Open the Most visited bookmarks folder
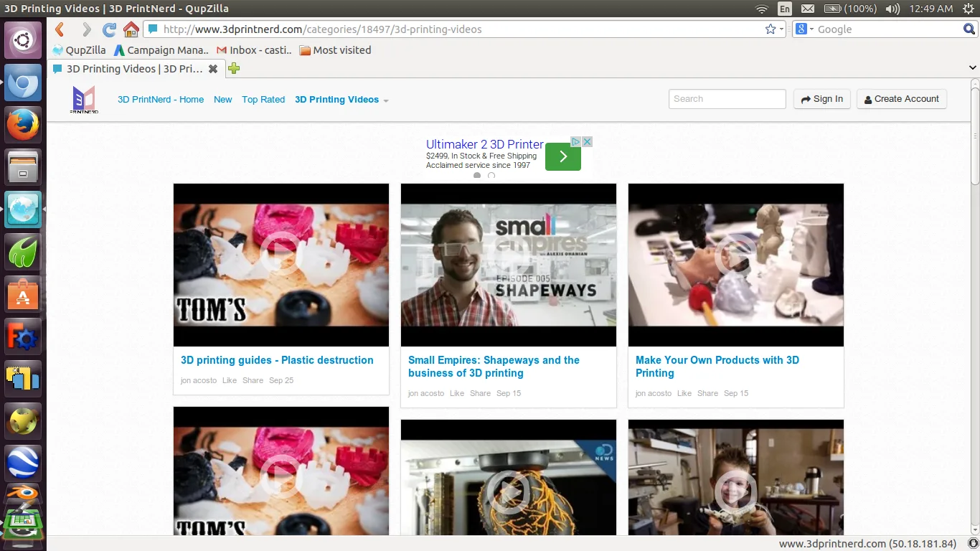The width and height of the screenshot is (980, 551). (335, 50)
